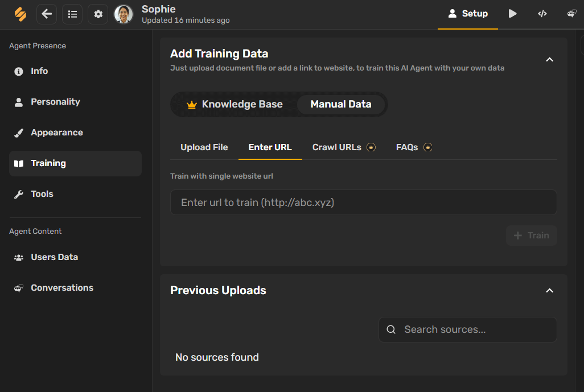Open the Tools sidebar item
Image resolution: width=584 pixels, height=392 pixels.
75,194
